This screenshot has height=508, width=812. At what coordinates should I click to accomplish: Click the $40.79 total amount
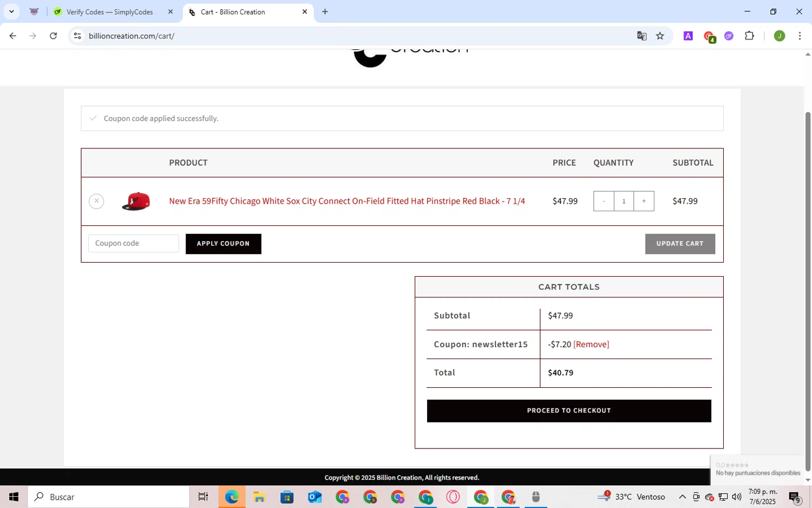[560, 373]
